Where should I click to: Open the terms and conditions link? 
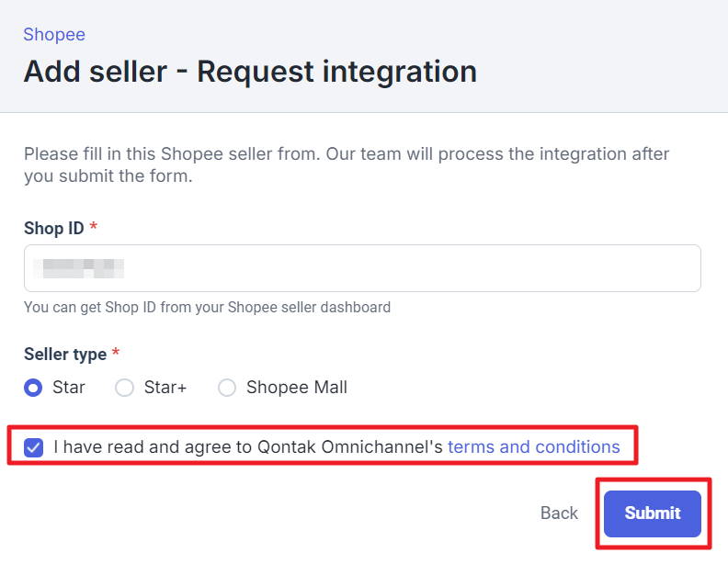click(533, 447)
